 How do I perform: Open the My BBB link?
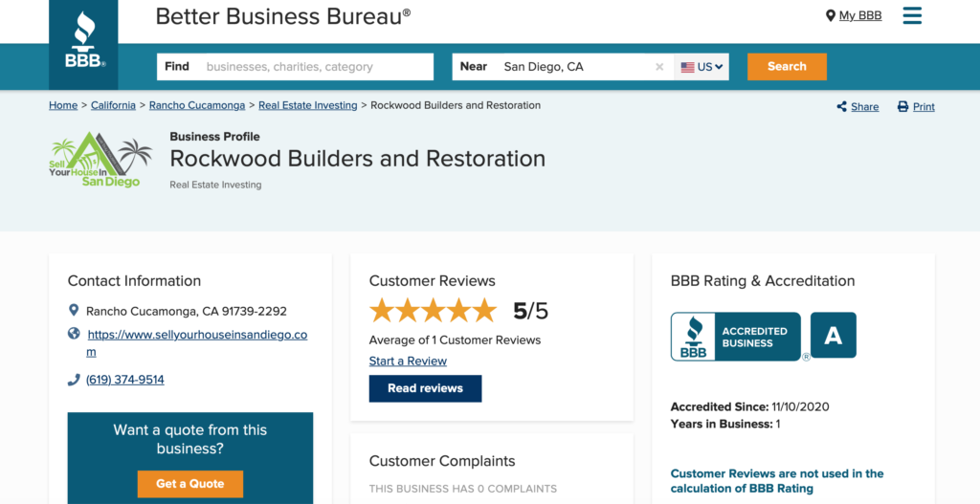[860, 15]
